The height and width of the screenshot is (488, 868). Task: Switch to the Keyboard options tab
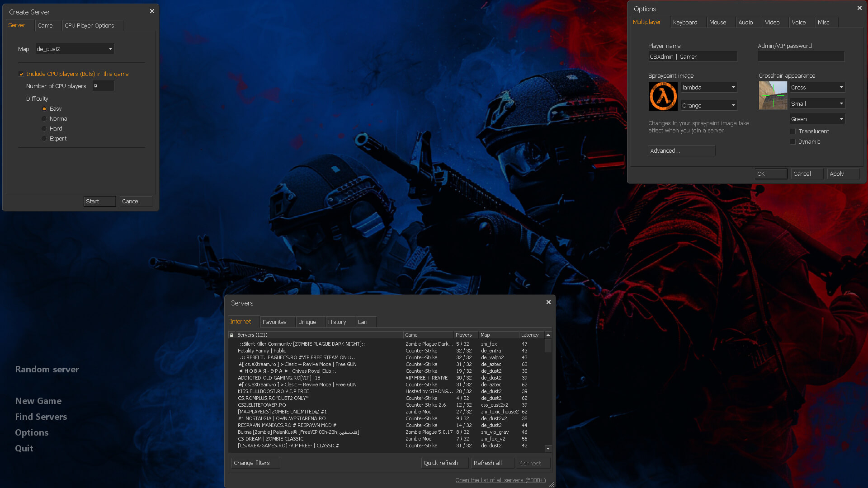pos(685,22)
